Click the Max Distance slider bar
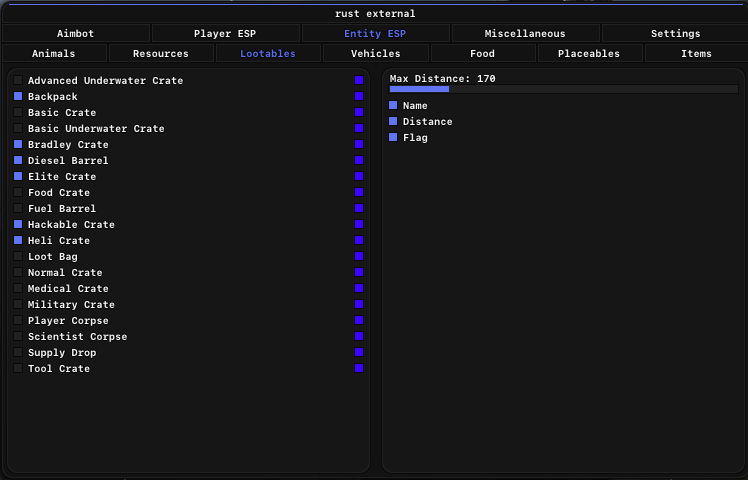748x480 pixels. click(564, 89)
